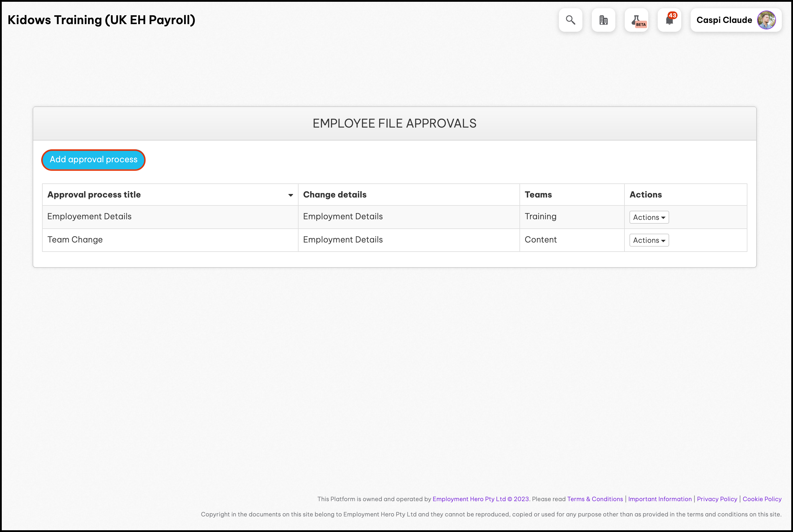793x532 pixels.
Task: Click the organisation building icon
Action: tap(603, 20)
